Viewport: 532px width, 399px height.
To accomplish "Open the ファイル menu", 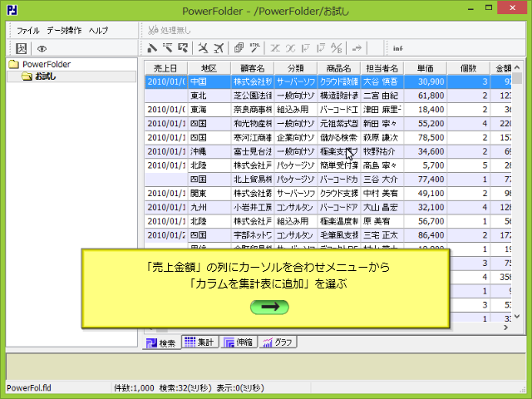I will (28, 31).
